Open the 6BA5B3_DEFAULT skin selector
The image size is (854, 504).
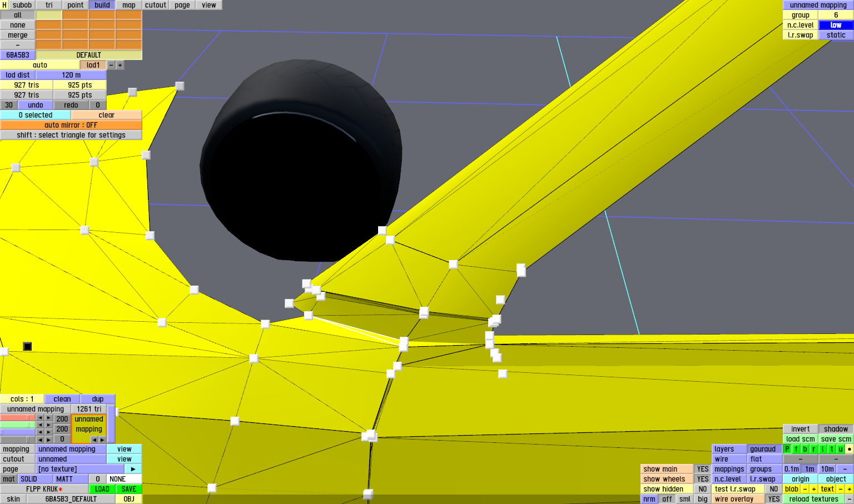pyautogui.click(x=71, y=499)
